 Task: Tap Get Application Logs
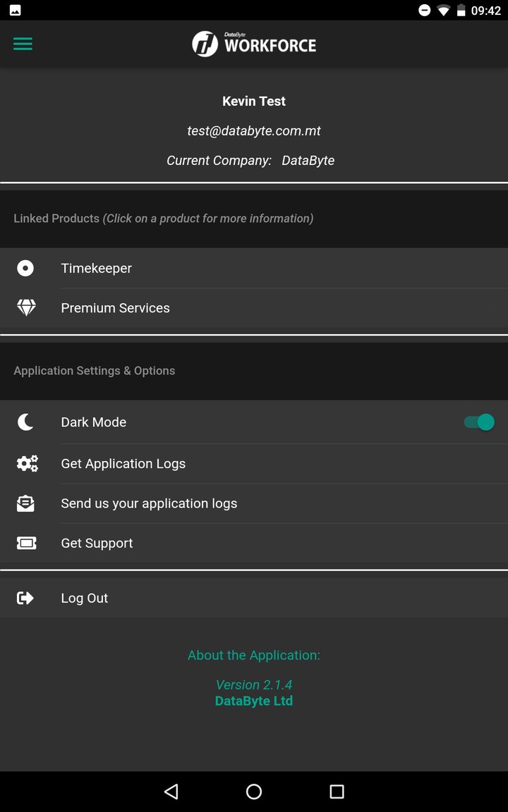click(123, 463)
